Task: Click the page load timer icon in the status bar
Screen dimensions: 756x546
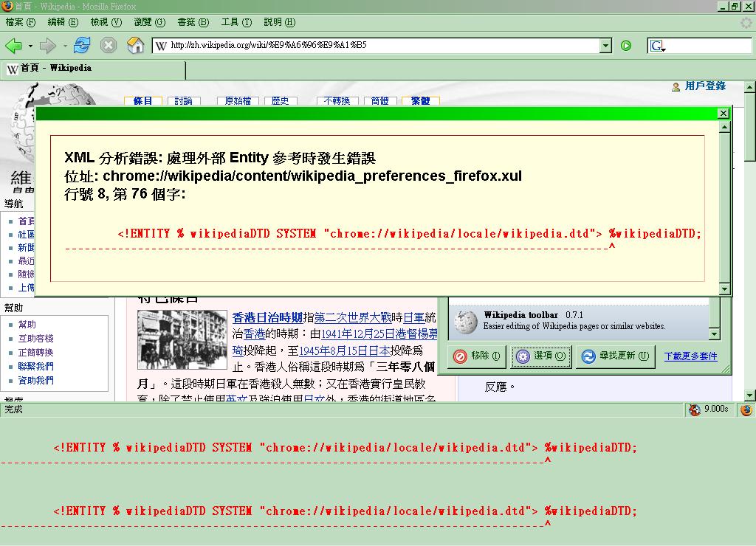Action: coord(694,409)
